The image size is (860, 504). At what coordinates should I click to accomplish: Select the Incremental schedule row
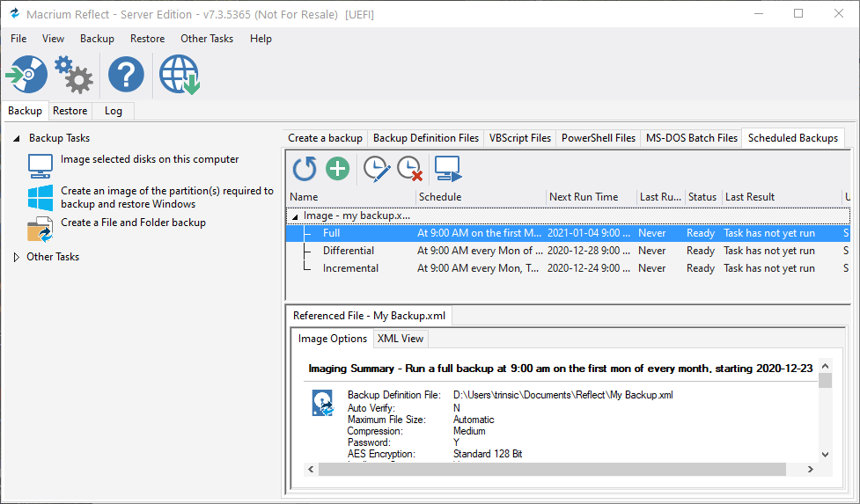point(569,268)
